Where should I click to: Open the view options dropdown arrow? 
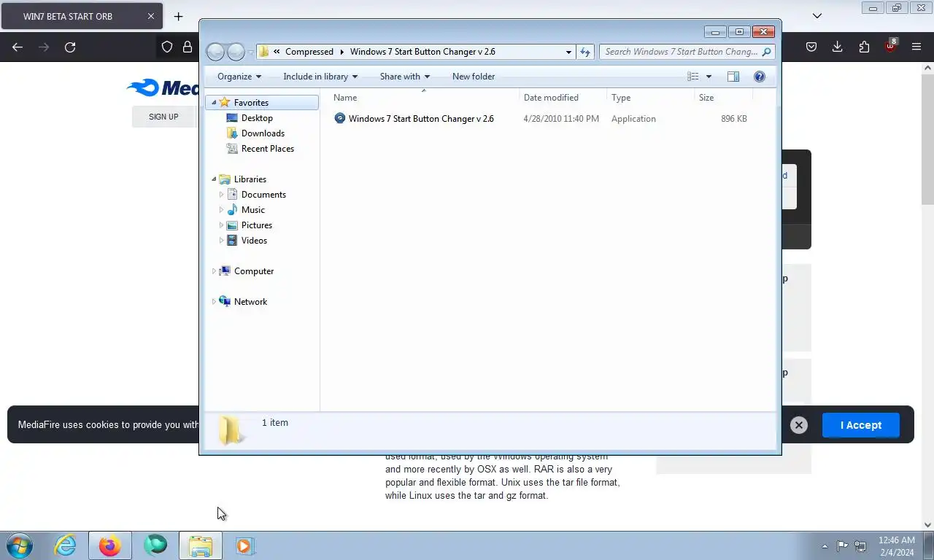pyautogui.click(x=709, y=77)
